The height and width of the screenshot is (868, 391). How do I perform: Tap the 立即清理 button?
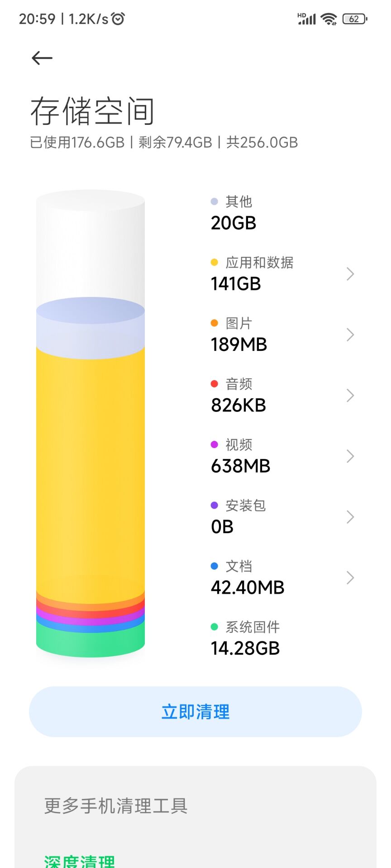click(x=195, y=712)
